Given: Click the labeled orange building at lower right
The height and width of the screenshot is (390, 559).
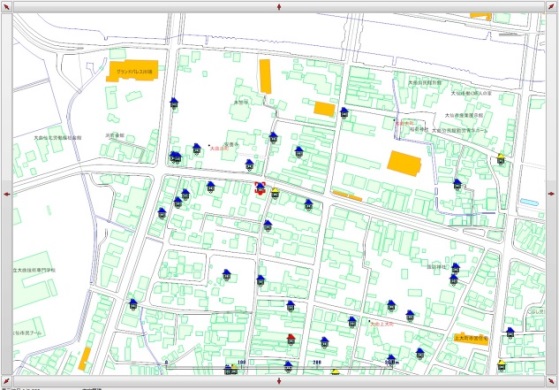Looking at the screenshot, I should tap(471, 339).
